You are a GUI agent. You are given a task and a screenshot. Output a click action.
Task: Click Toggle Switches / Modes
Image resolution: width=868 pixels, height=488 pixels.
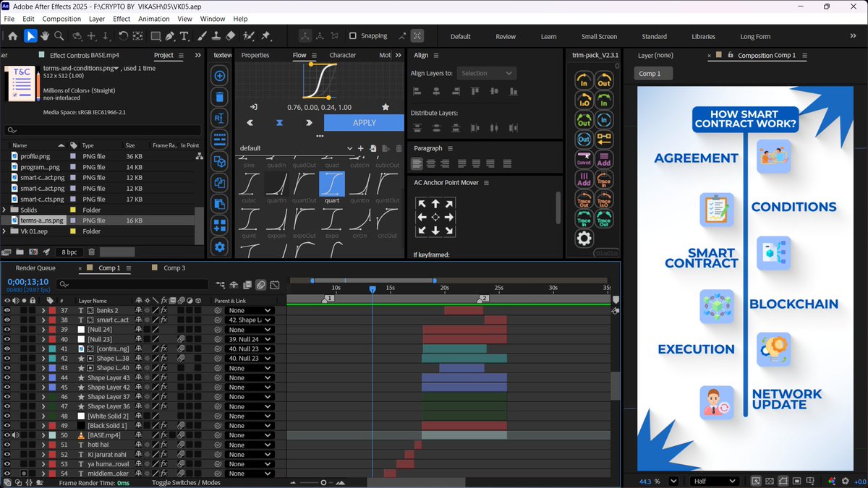[x=186, y=482]
